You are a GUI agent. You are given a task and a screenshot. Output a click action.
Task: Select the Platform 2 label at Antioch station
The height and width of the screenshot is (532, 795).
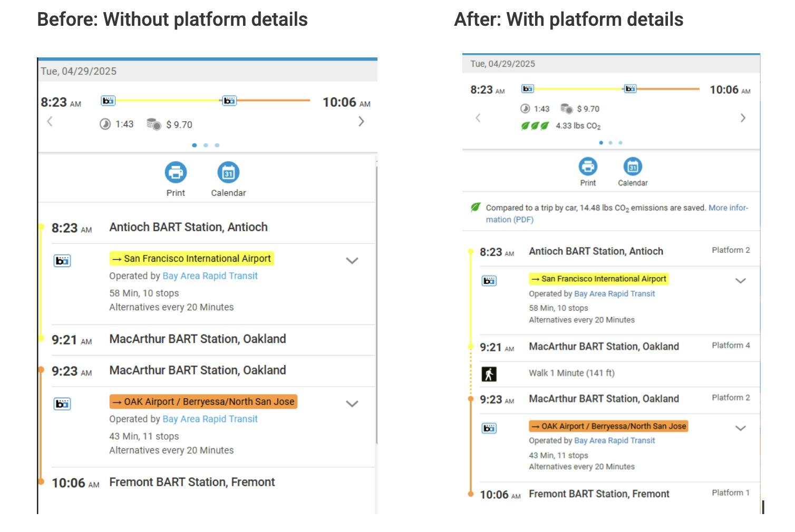730,250
